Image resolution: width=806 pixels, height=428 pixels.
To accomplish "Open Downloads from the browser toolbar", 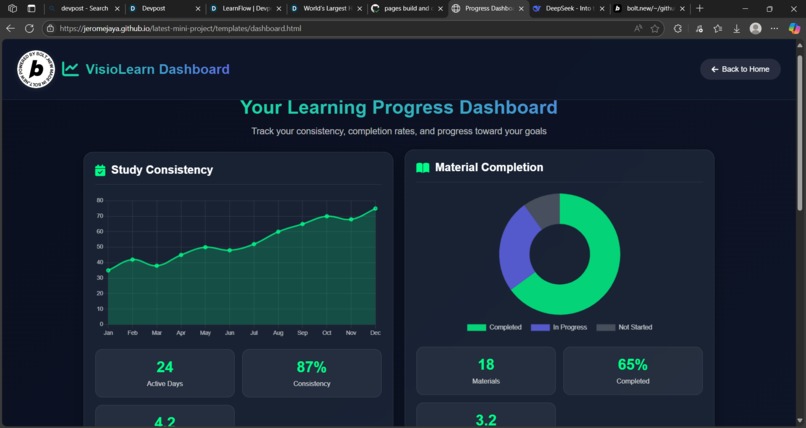I will (737, 28).
